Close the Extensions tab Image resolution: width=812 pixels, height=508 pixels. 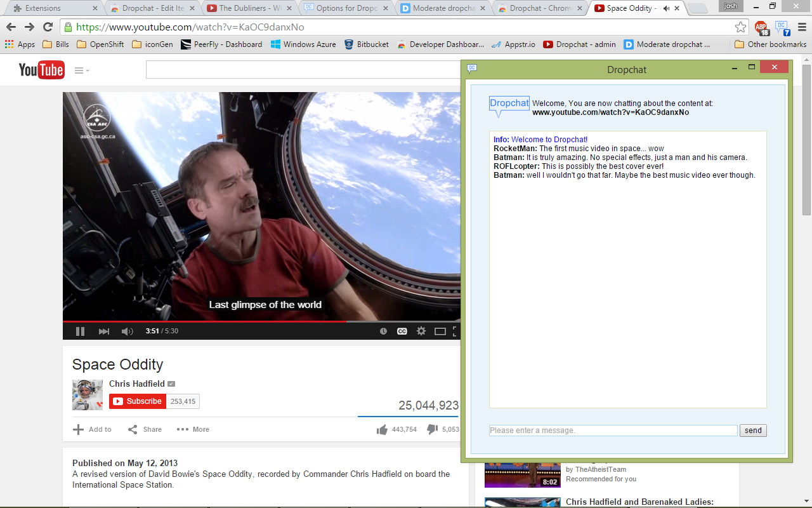95,8
